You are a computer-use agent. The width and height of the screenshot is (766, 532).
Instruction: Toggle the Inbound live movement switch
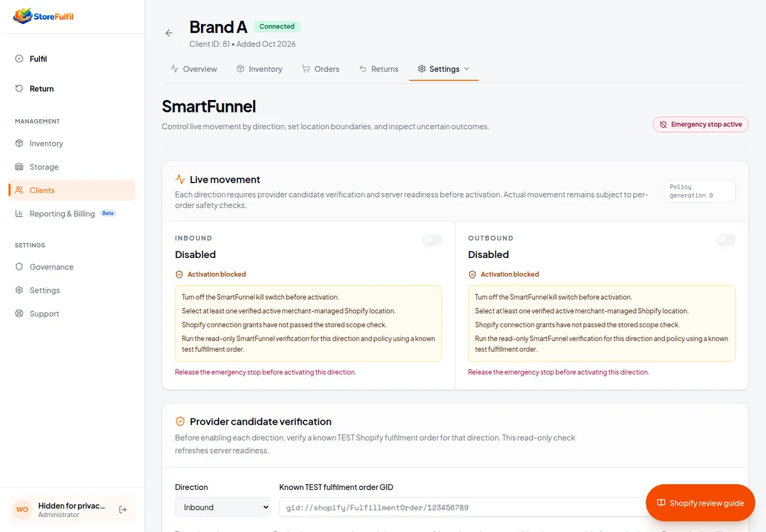pyautogui.click(x=432, y=239)
